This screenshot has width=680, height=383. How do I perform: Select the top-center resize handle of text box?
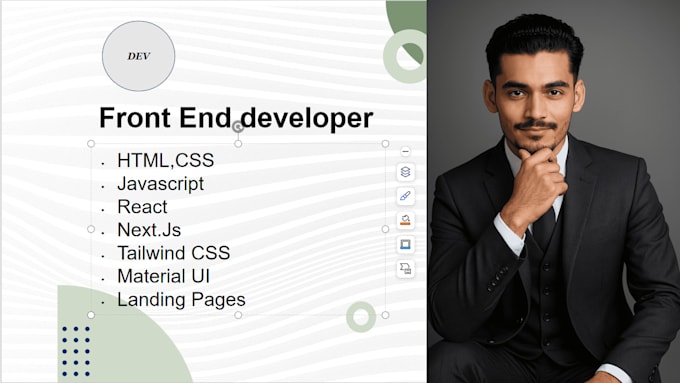point(238,144)
